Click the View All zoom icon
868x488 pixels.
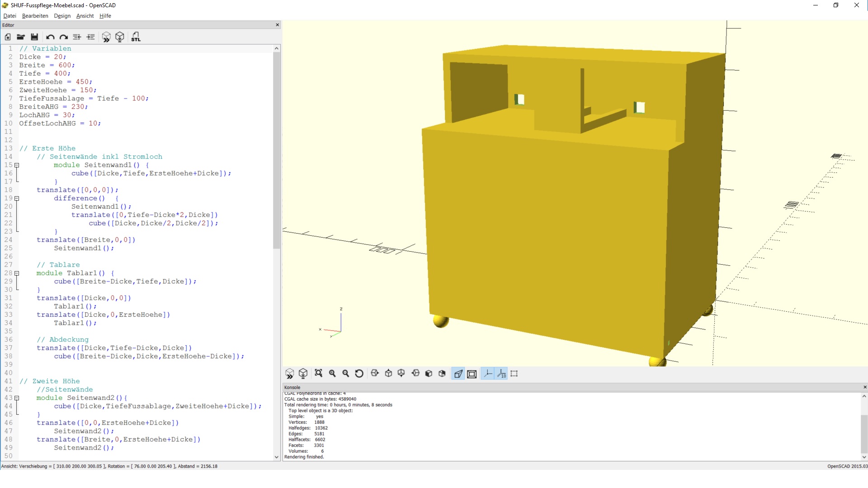319,374
